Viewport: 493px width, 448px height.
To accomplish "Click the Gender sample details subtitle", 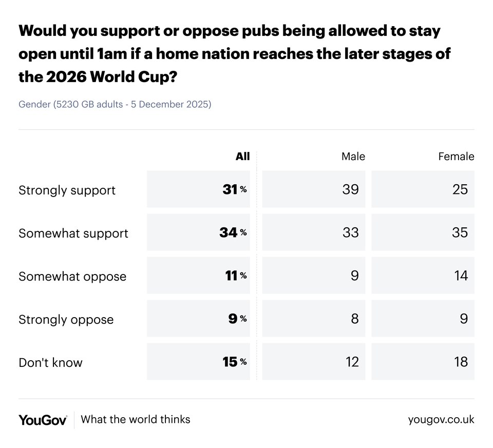I will (115, 104).
